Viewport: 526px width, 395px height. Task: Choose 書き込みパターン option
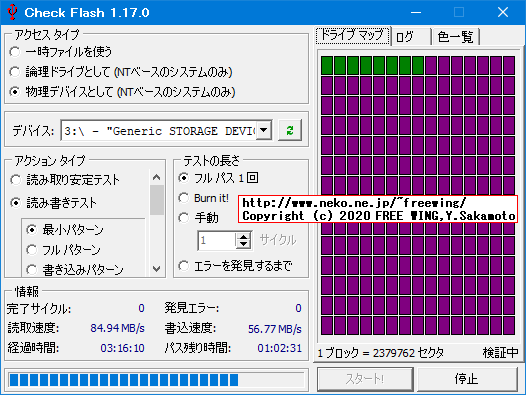75,269
